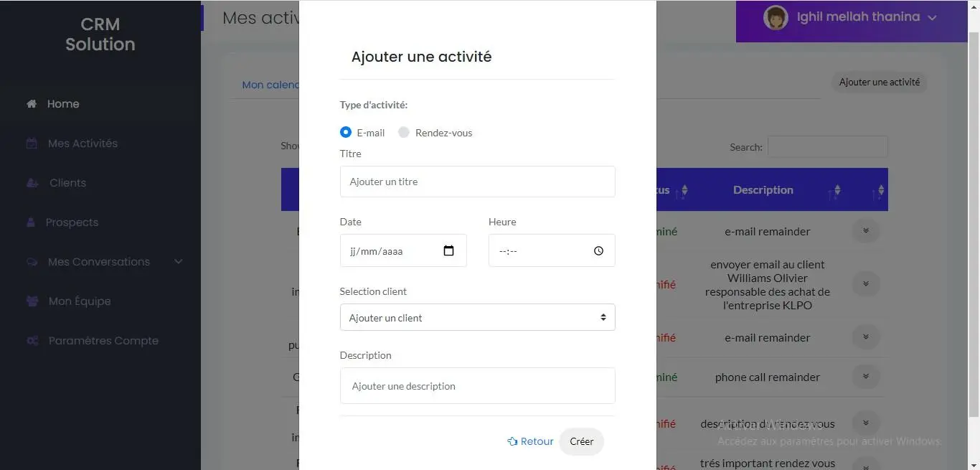Viewport: 980px width, 470px height.
Task: Click the Home icon in sidebar
Action: 32,104
